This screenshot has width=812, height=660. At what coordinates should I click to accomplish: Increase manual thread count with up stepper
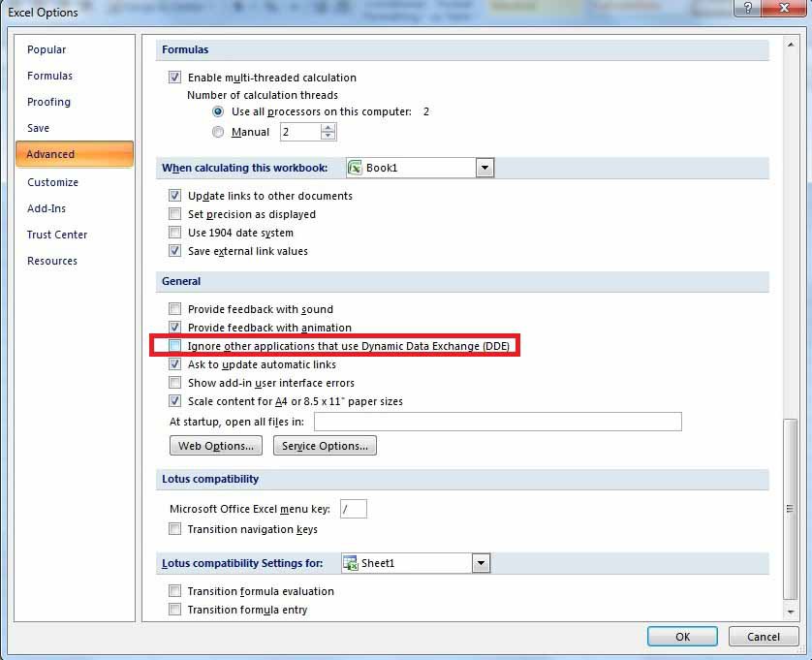click(x=328, y=127)
